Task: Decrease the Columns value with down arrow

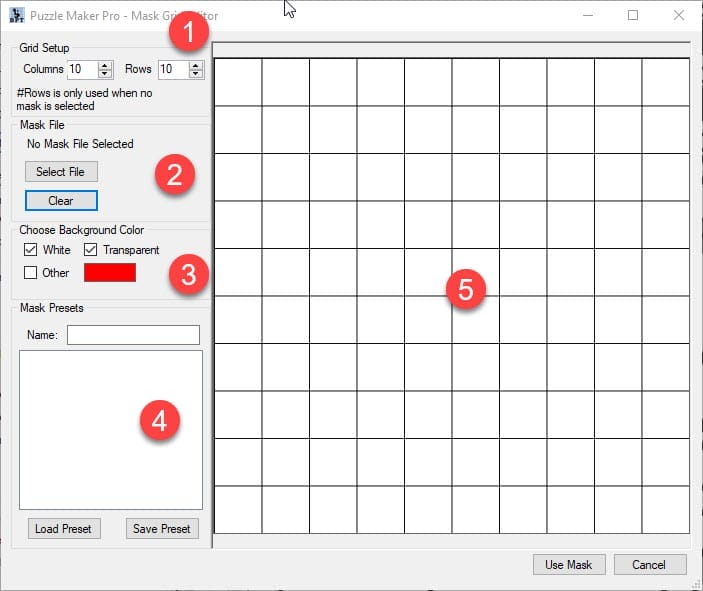Action: coord(105,74)
